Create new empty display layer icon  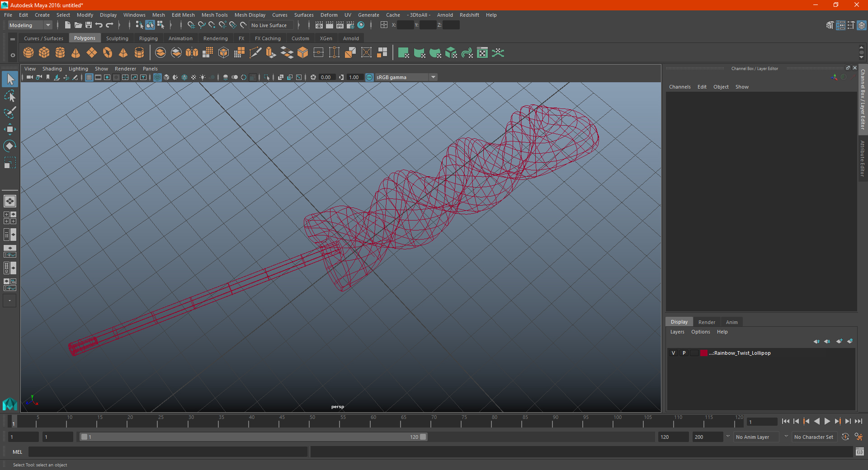tap(839, 341)
